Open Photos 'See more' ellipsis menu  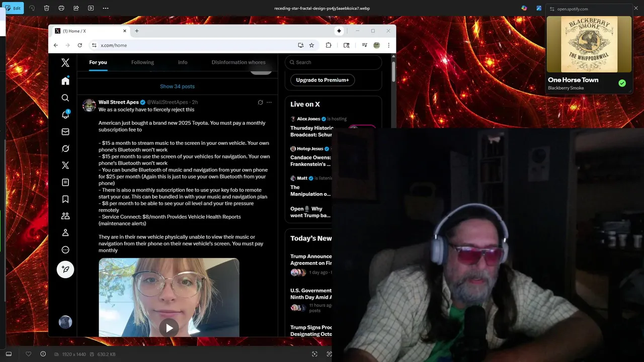pyautogui.click(x=105, y=8)
